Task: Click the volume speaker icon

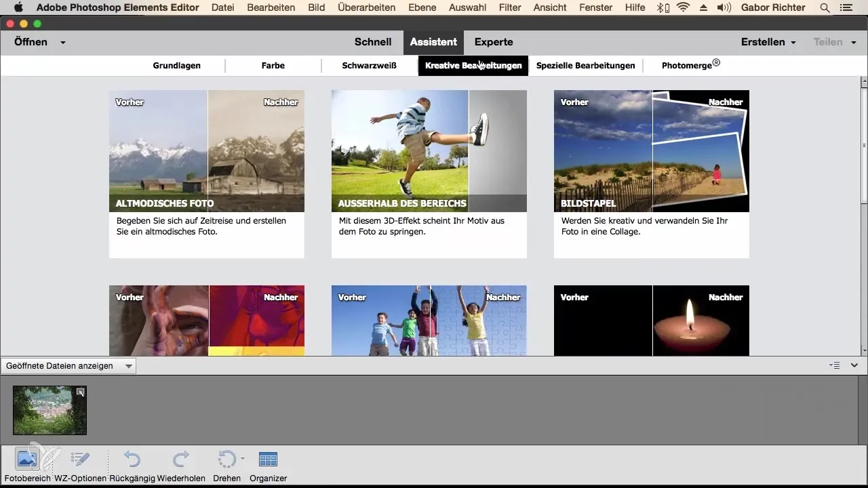Action: pyautogui.click(x=724, y=7)
